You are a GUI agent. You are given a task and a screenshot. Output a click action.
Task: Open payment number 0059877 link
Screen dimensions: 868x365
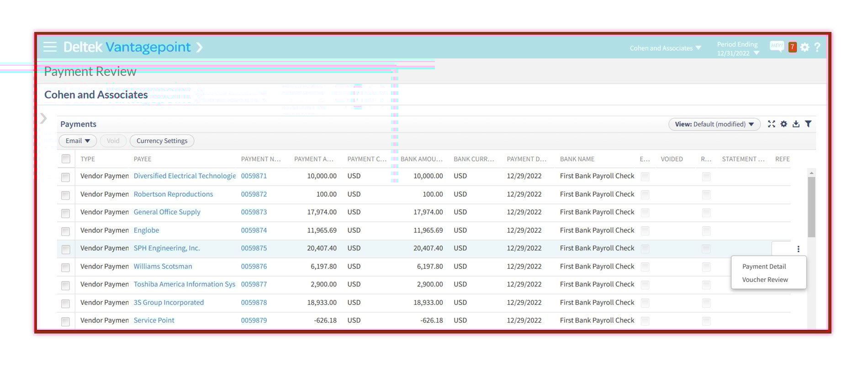pos(254,284)
